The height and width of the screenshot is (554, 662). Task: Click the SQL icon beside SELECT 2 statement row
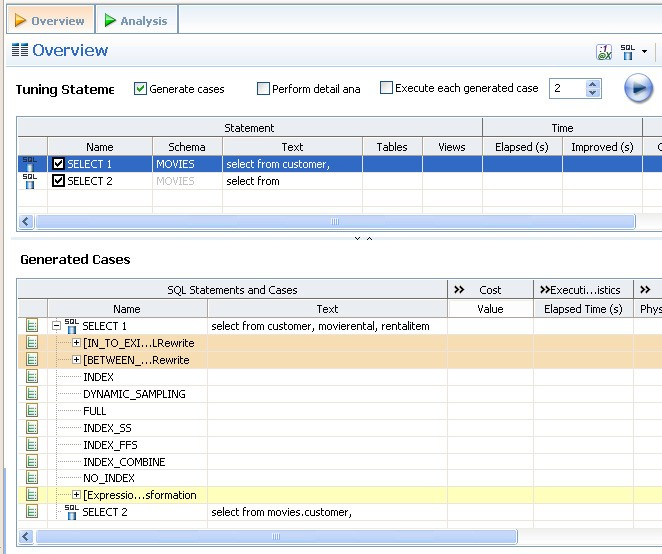[29, 181]
